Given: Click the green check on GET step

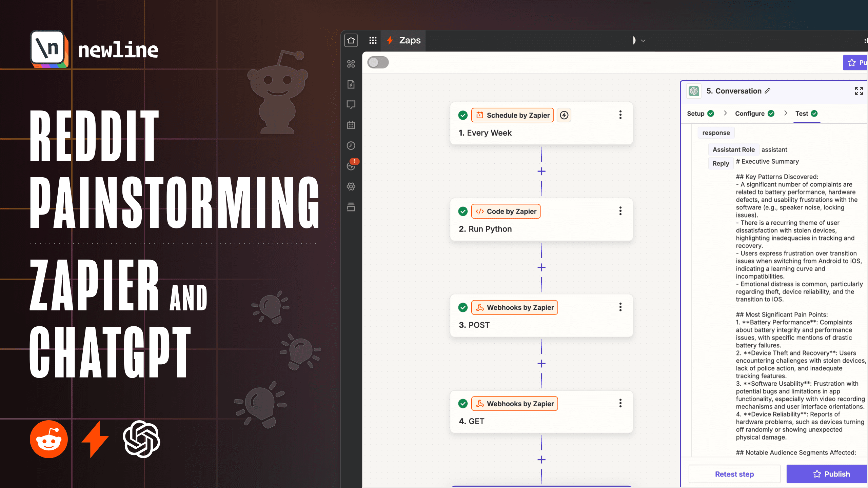Looking at the screenshot, I should [x=463, y=404].
